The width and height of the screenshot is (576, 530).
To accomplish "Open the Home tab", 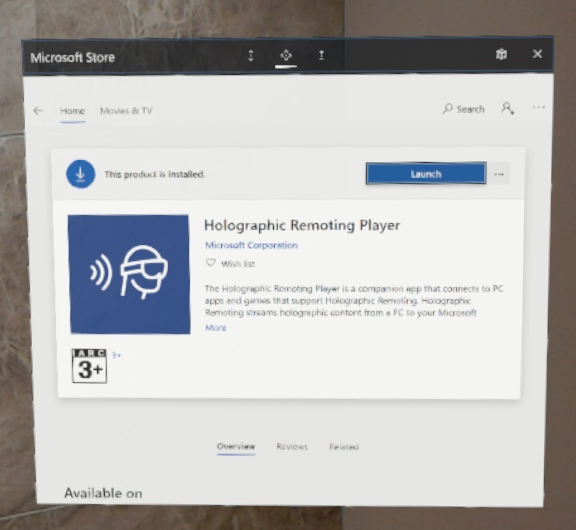I will [72, 111].
